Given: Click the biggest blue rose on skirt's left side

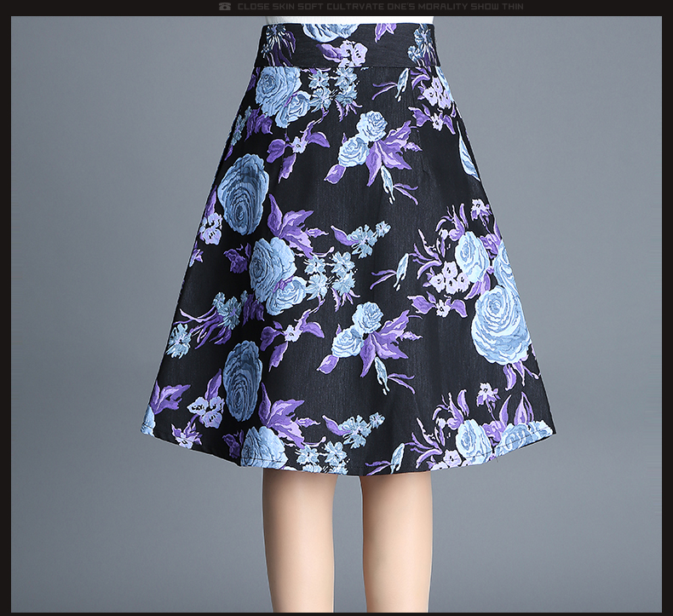Looking at the screenshot, I should click(243, 193).
